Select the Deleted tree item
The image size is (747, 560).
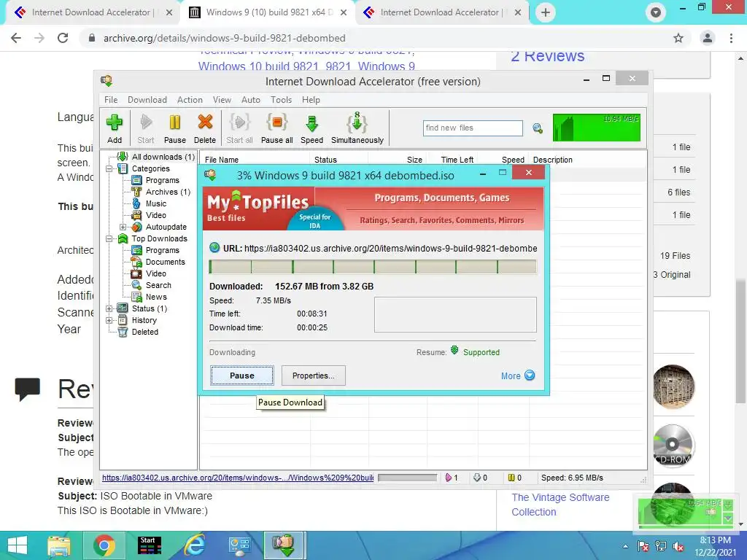coord(145,332)
